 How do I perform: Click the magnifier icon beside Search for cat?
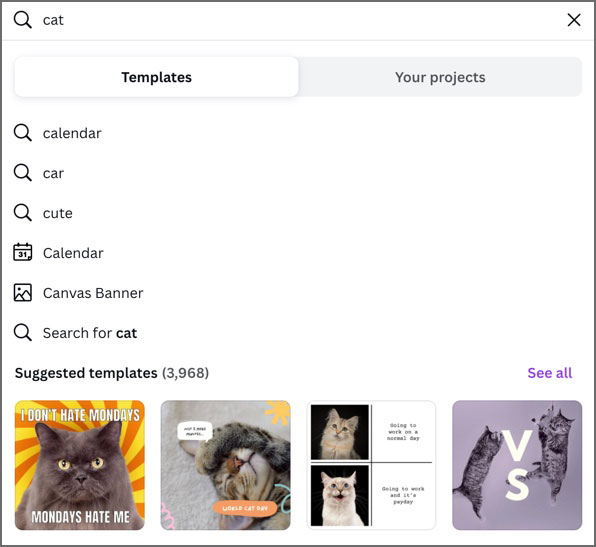pyautogui.click(x=22, y=333)
